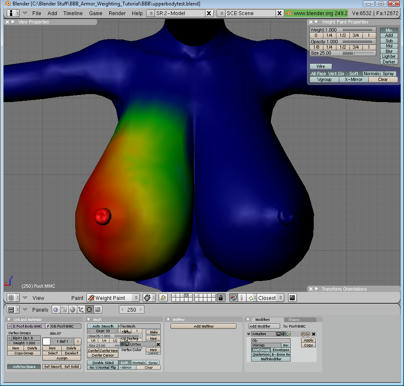404x386 pixels.
Task: Collapse Transform Orientations panel triangle
Action: click(x=316, y=289)
